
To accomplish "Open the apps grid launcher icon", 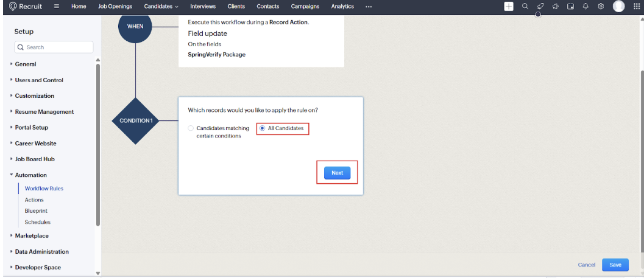I will 637,6.
